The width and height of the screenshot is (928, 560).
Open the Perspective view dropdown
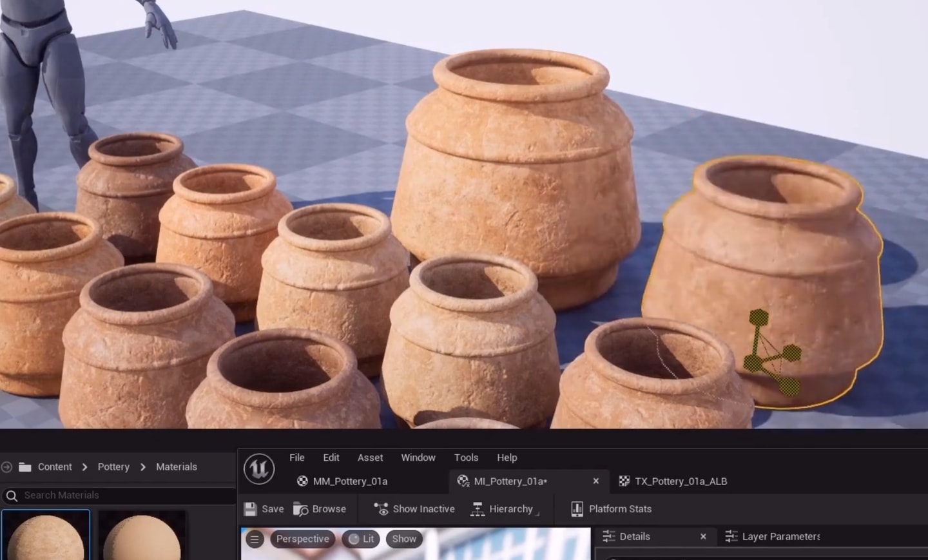(303, 539)
